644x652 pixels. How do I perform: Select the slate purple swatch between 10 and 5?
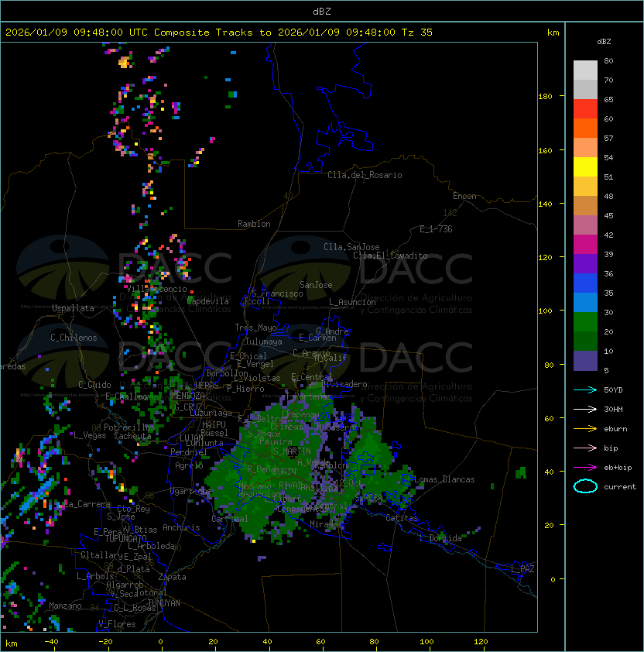point(585,361)
